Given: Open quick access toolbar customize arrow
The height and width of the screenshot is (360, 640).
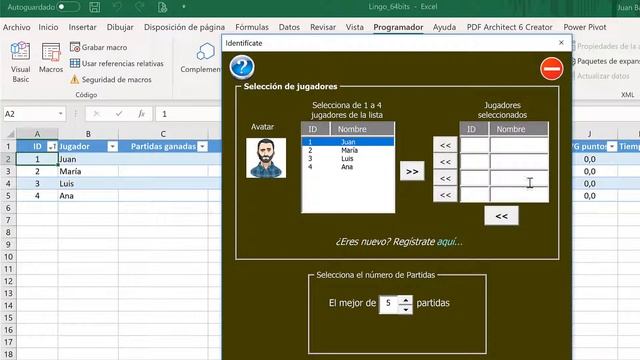Looking at the screenshot, I should (x=184, y=7).
